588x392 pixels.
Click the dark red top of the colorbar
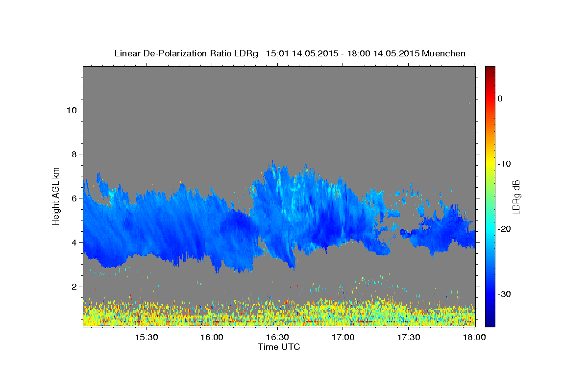490,71
